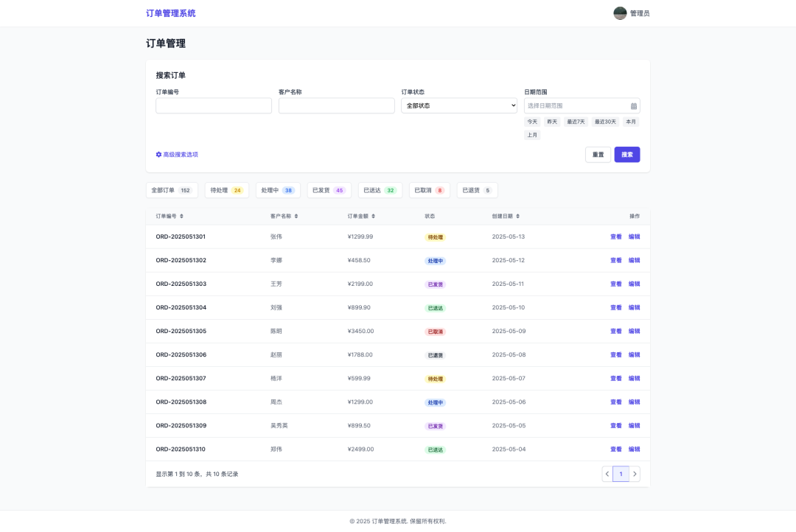Click amount ¥3450.00

(360, 331)
